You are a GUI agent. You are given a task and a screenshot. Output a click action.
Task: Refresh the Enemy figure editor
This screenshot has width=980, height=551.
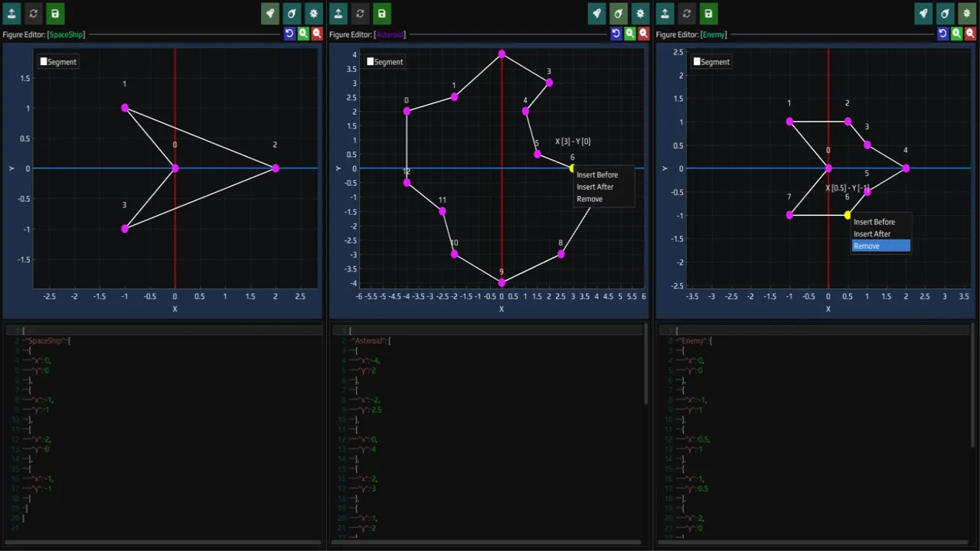[686, 13]
